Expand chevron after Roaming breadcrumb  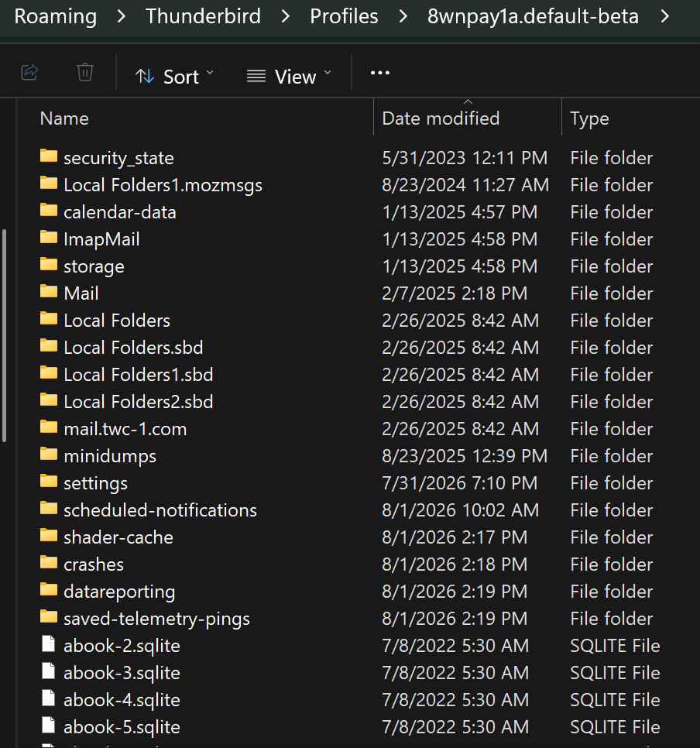tap(122, 17)
